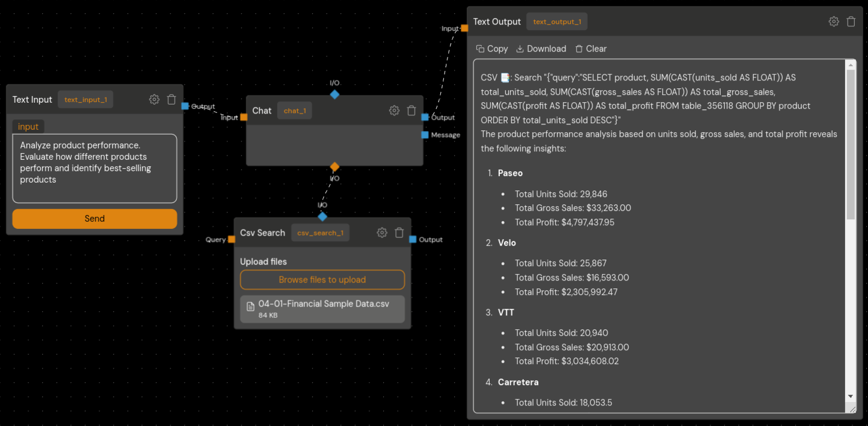The image size is (868, 426).
Task: Click 'Total Units Sold: 20,940' line
Action: click(x=562, y=333)
